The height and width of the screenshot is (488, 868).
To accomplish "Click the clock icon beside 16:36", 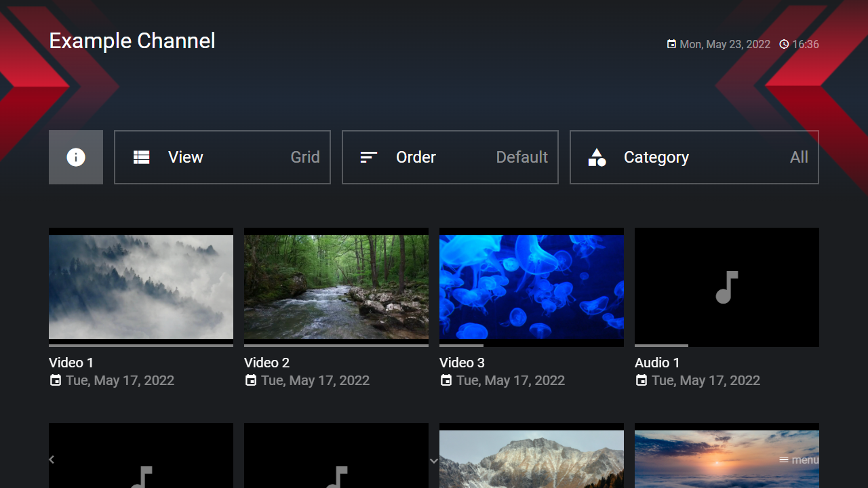I will click(x=784, y=44).
